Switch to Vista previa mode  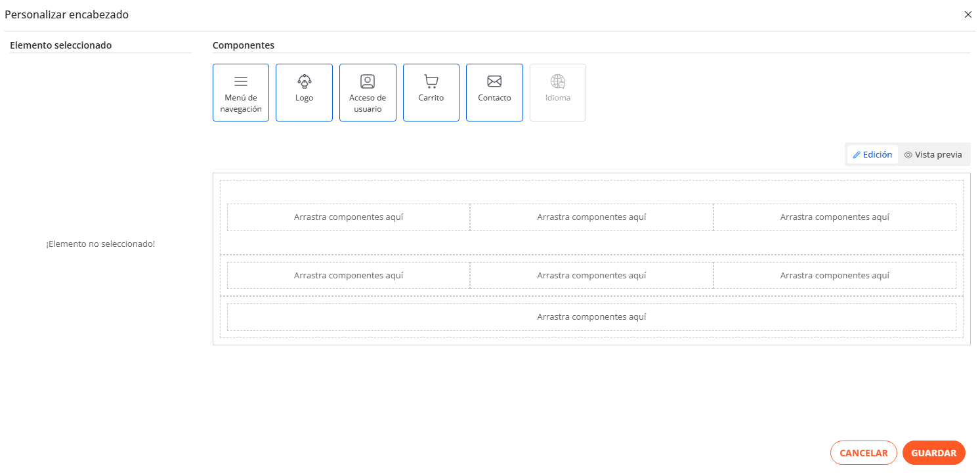[933, 155]
